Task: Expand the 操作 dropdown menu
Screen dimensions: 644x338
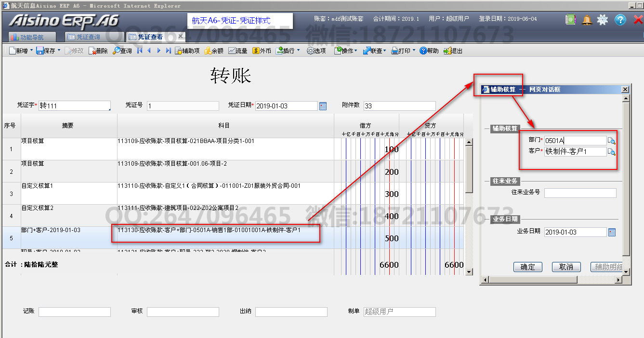Action: pos(356,51)
